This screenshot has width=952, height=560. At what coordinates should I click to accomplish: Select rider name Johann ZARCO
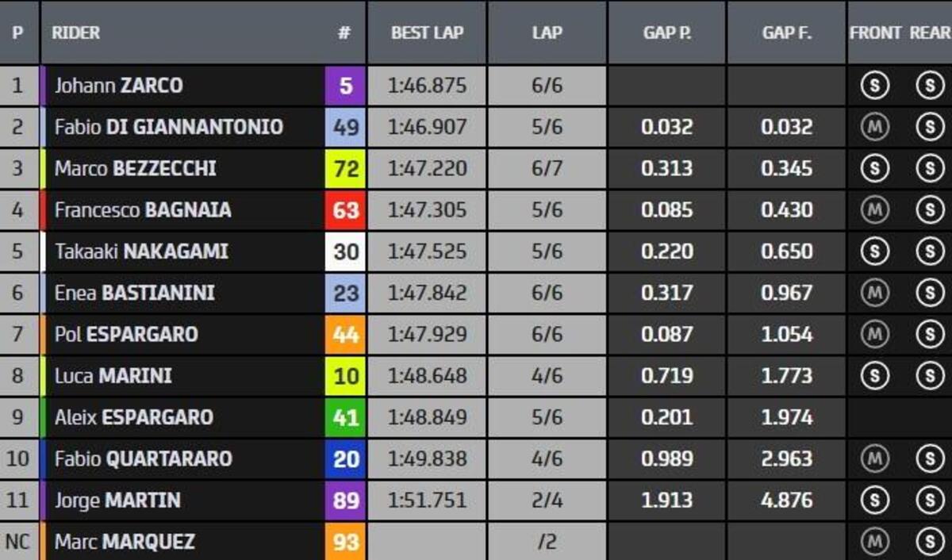click(x=118, y=86)
